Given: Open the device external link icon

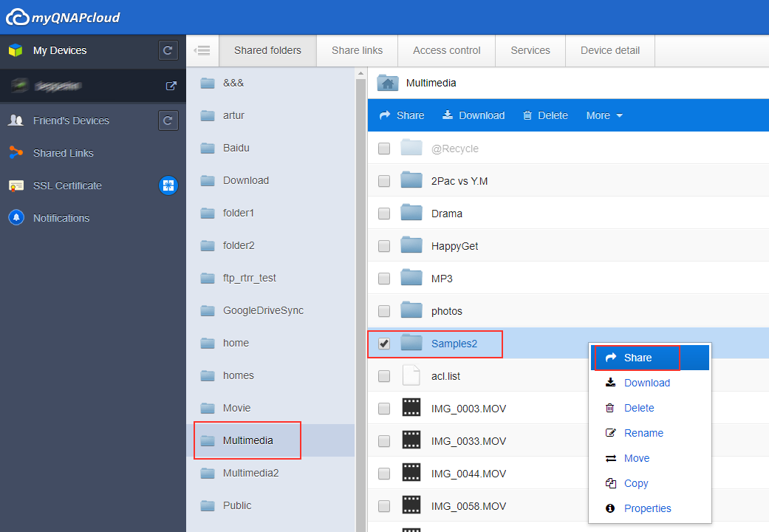Looking at the screenshot, I should point(171,86).
